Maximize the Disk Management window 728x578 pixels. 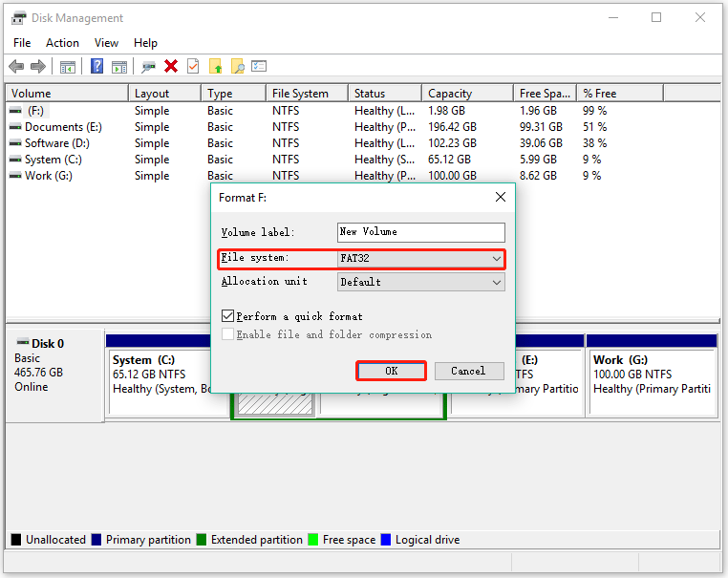tap(656, 17)
